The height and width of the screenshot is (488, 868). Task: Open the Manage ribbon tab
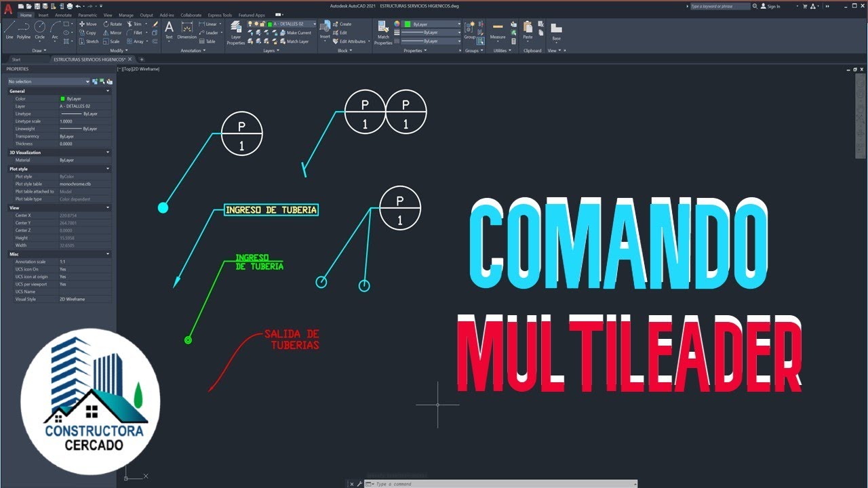pyautogui.click(x=126, y=15)
